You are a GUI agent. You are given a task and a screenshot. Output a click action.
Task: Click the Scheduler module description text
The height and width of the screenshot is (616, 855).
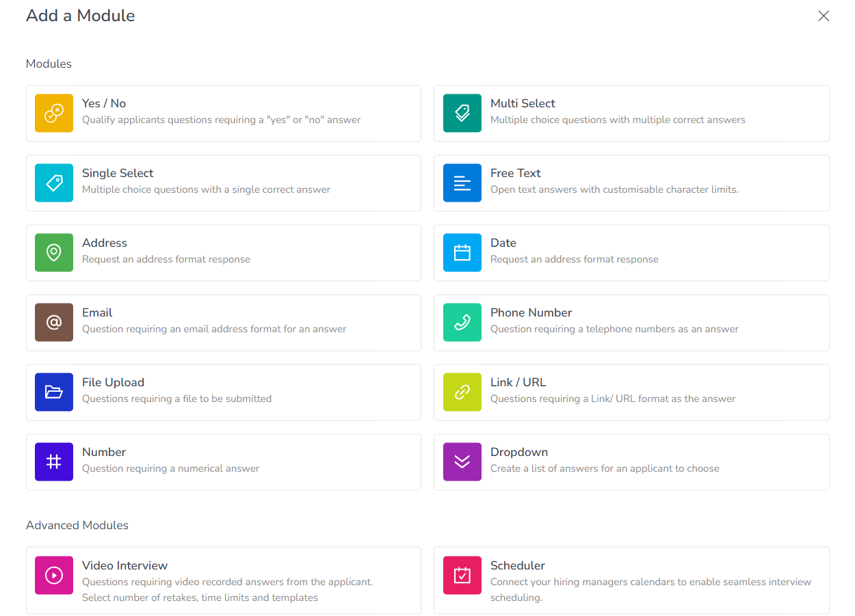[x=650, y=589]
